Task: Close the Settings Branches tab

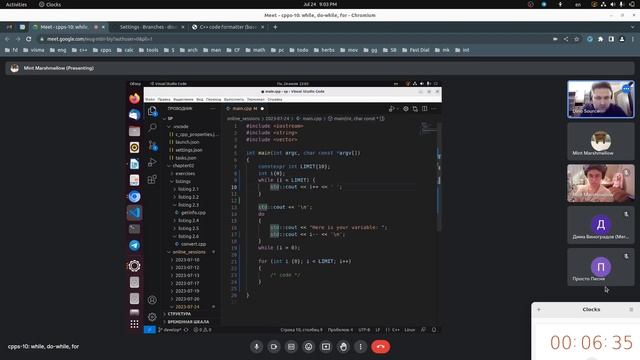Action: (183, 27)
